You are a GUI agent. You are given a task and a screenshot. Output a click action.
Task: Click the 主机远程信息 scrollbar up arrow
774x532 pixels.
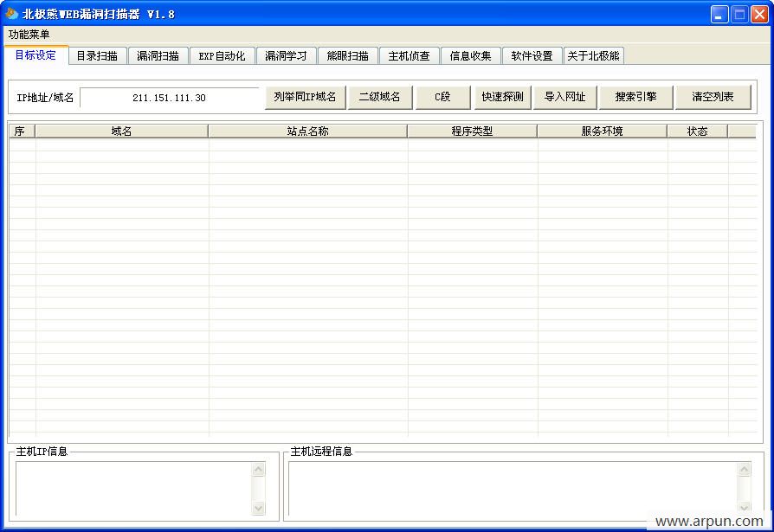tap(745, 470)
